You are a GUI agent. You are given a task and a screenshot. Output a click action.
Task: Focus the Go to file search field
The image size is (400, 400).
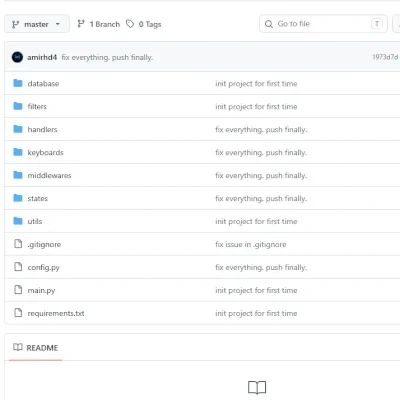pyautogui.click(x=323, y=24)
